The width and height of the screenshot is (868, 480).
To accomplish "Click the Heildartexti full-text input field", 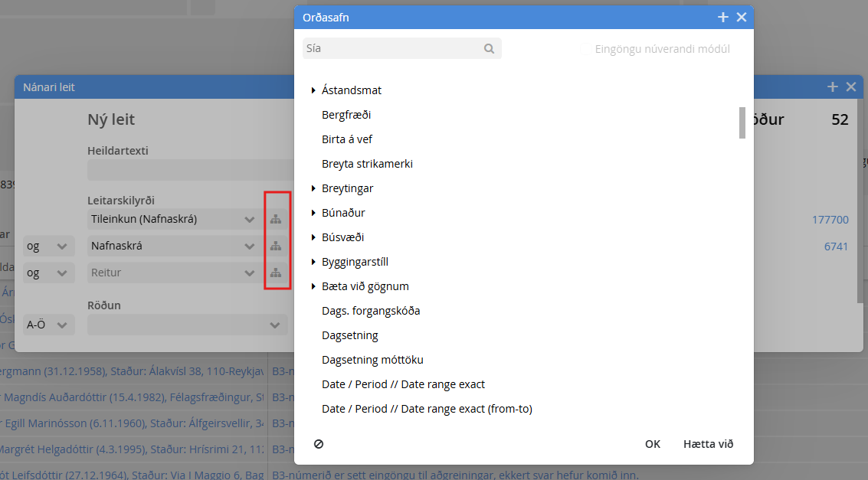I will click(x=191, y=170).
